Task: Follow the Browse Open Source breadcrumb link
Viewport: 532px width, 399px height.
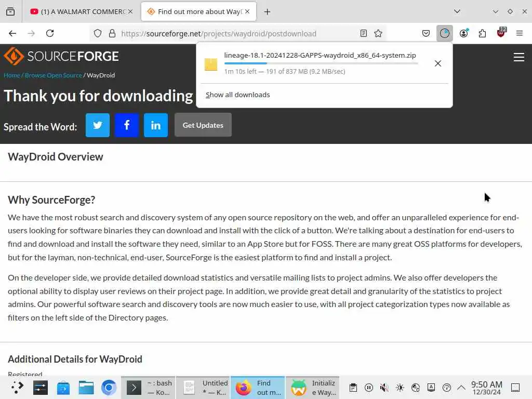Action: tap(54, 75)
